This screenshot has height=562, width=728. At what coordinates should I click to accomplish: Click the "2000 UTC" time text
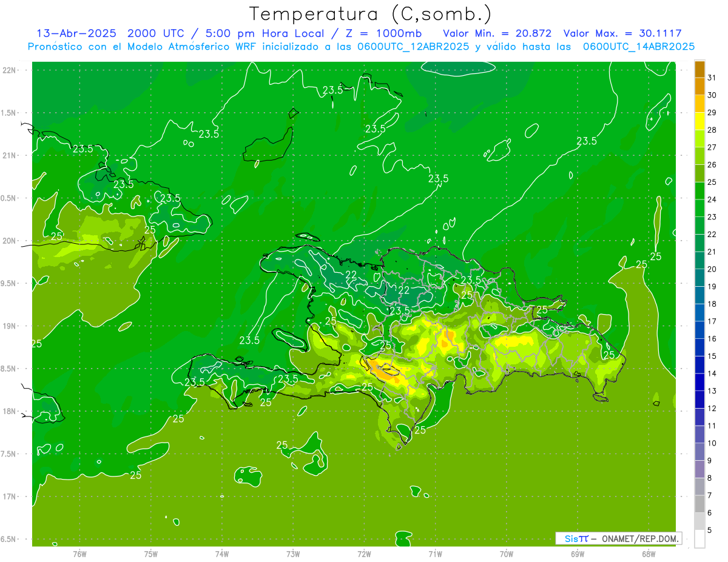coord(155,33)
